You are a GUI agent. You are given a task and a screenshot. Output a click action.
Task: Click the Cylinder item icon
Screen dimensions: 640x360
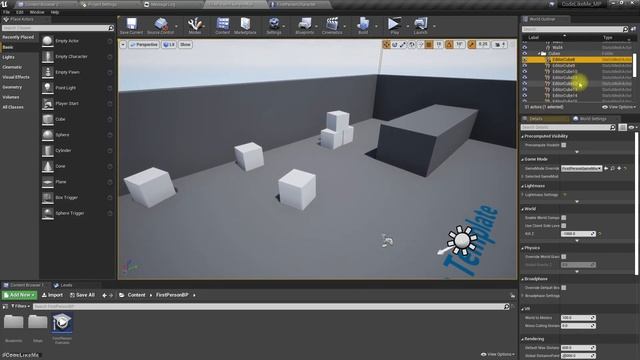click(x=48, y=151)
